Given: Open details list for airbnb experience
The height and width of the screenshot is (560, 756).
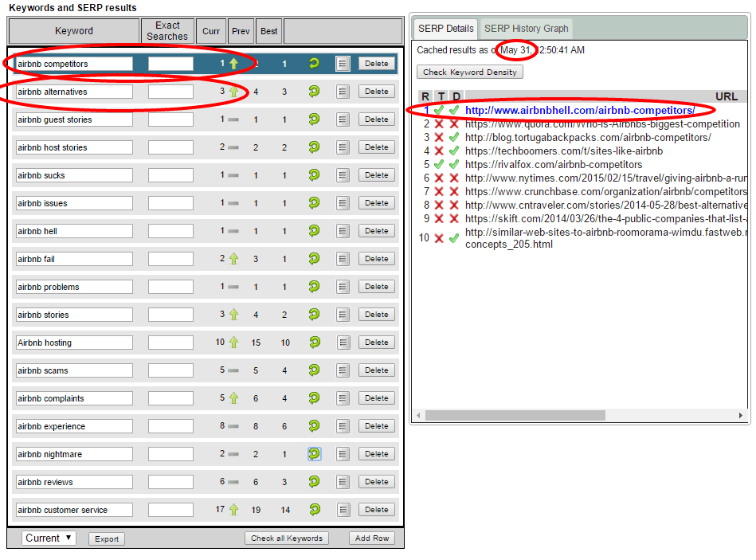Looking at the screenshot, I should [x=343, y=426].
